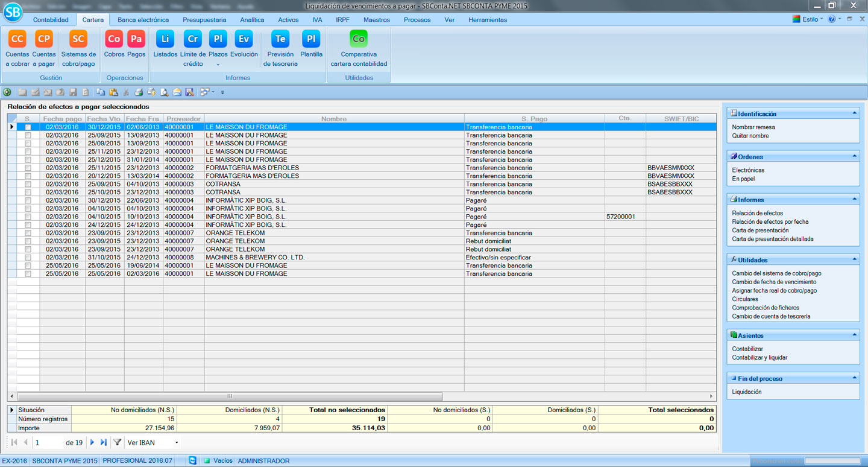
Task: Collapse the Utilidades panel
Action: click(x=854, y=259)
